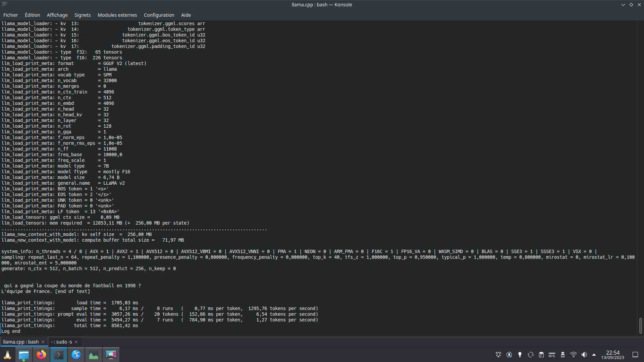This screenshot has width=644, height=362.
Task: Expand hidden system tray icons
Action: point(594,355)
